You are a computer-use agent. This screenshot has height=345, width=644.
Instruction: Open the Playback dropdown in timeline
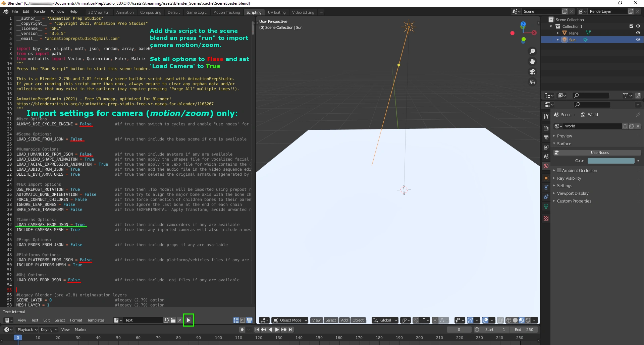pyautogui.click(x=28, y=330)
